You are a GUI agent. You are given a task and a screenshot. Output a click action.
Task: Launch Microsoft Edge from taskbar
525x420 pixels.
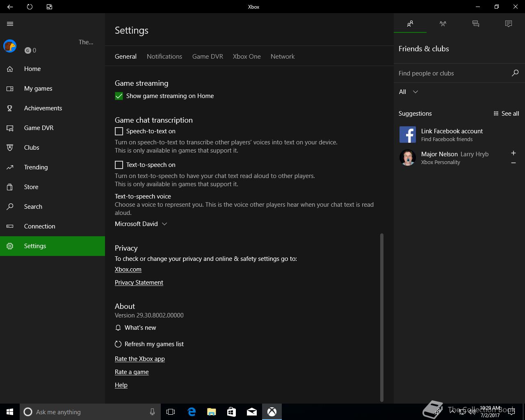(192, 412)
